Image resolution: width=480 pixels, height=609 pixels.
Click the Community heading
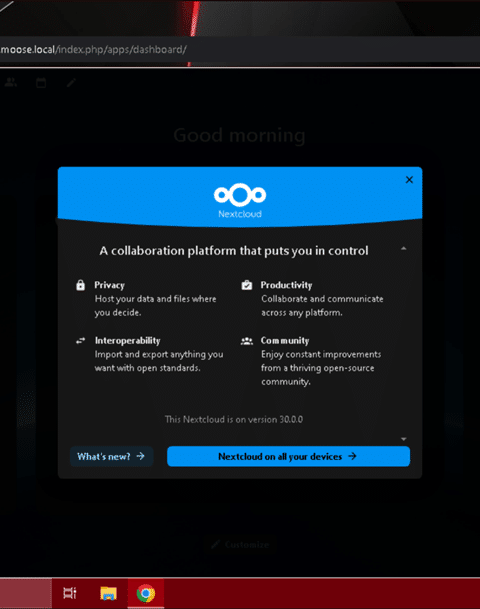(x=285, y=341)
